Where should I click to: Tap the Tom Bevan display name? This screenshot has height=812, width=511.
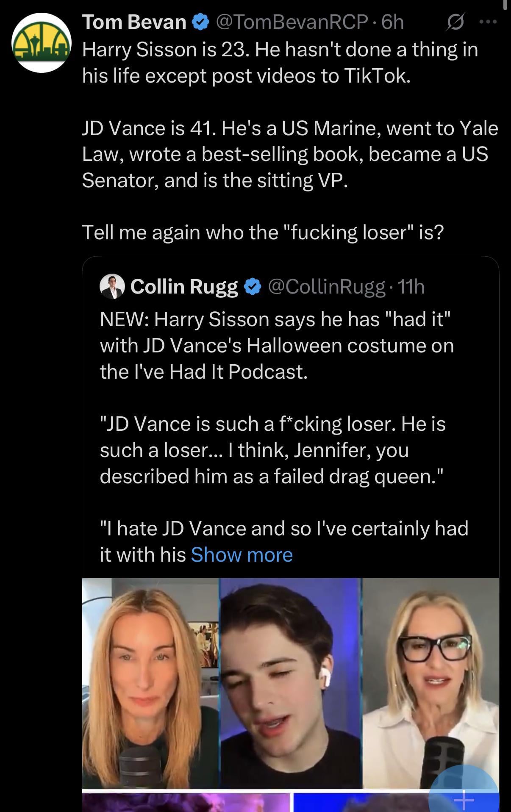point(134,22)
